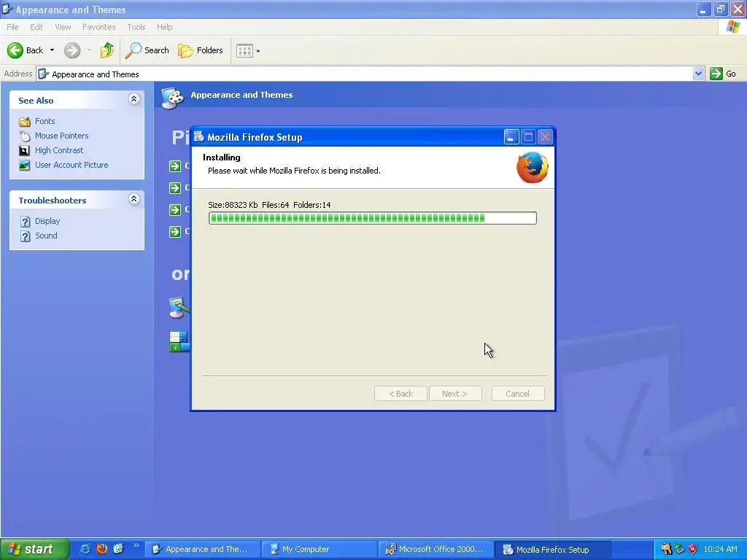
Task: Click the User Account Picture icon
Action: [x=24, y=166]
